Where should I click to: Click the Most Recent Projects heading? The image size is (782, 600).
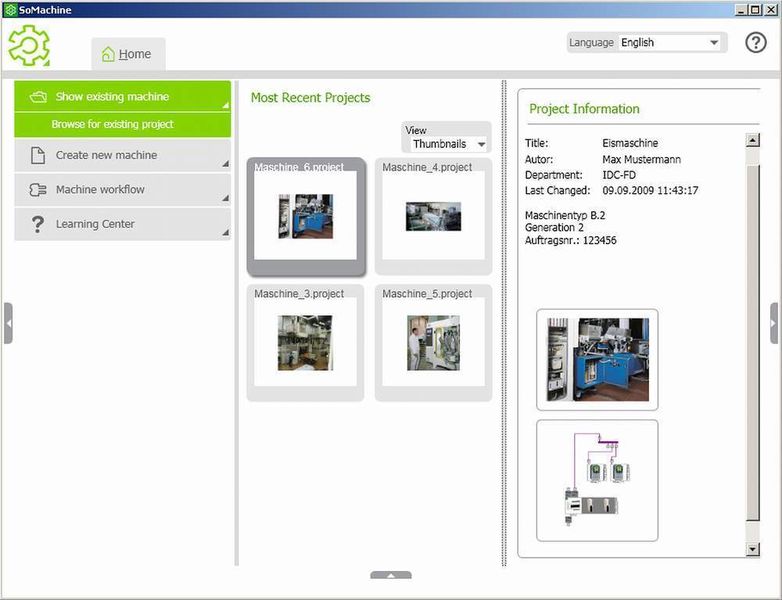coord(310,98)
